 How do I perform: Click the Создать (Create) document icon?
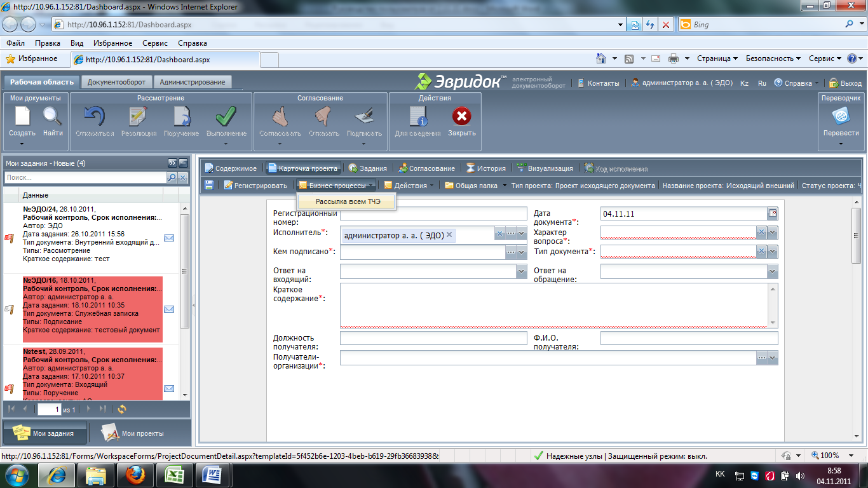[22, 117]
